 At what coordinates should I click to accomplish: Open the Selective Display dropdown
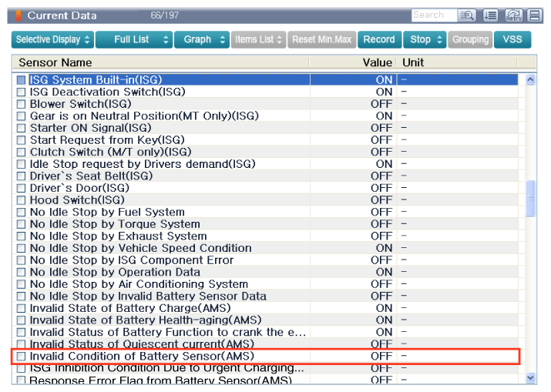coord(53,39)
